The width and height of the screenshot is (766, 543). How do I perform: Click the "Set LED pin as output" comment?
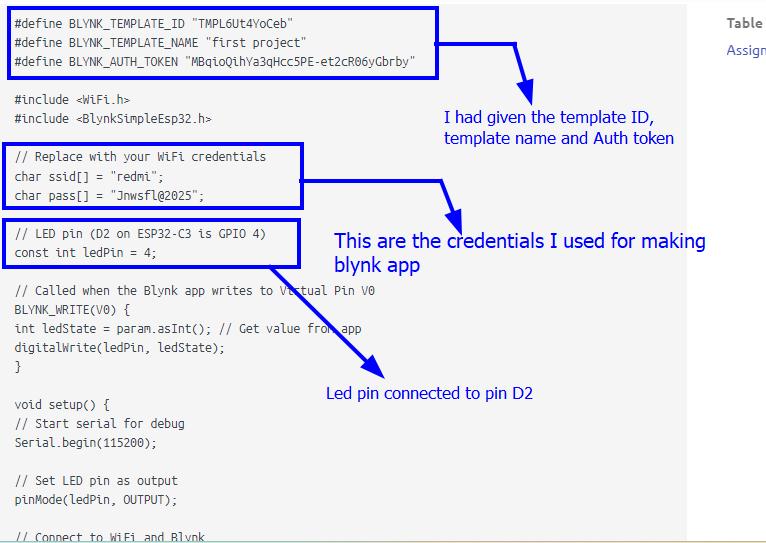(x=96, y=481)
